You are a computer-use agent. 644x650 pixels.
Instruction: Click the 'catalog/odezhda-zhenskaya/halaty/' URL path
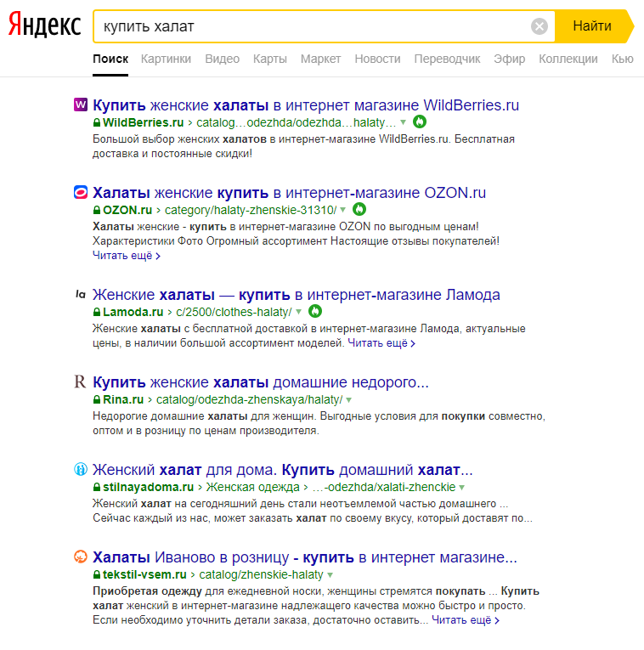tap(250, 399)
